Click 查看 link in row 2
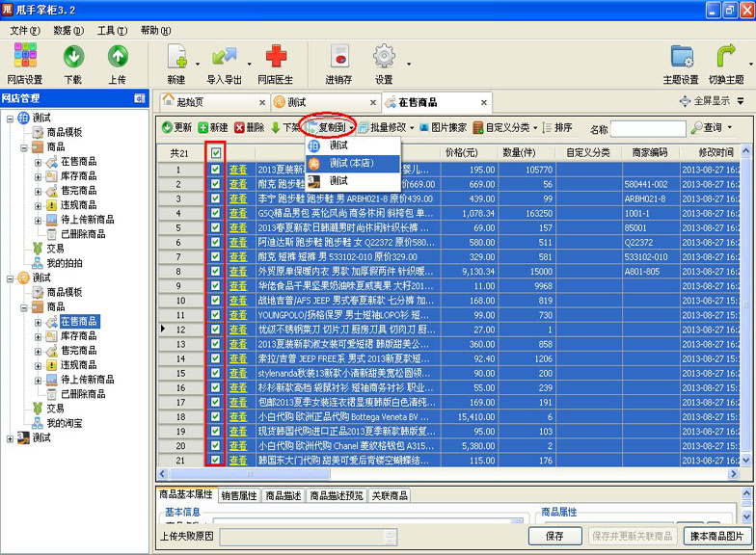Screen dimensions: 756x555 tap(238, 184)
